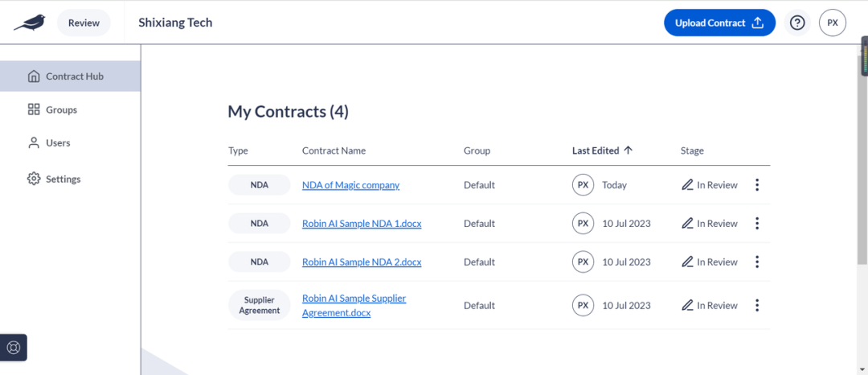Click the Review button in the header
Image resolution: width=868 pixels, height=375 pixels.
pyautogui.click(x=84, y=23)
